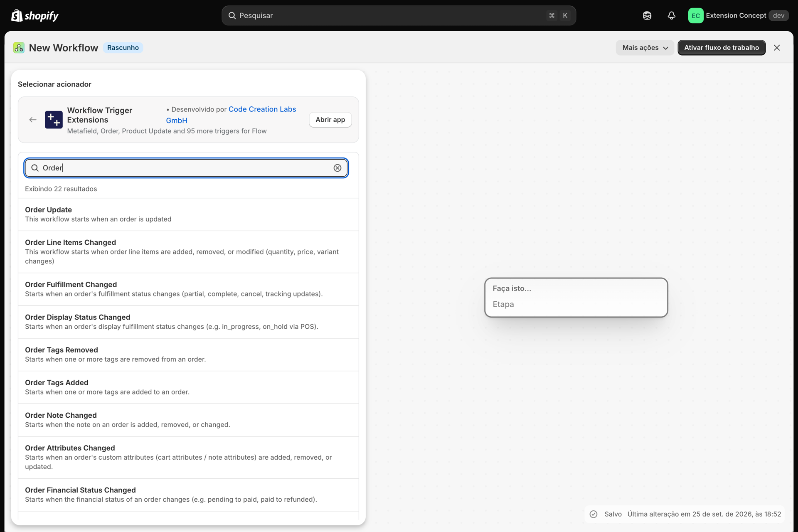Screen dimensions: 798x532
Task: Open the Sidekick assistant icon
Action: click(647, 15)
